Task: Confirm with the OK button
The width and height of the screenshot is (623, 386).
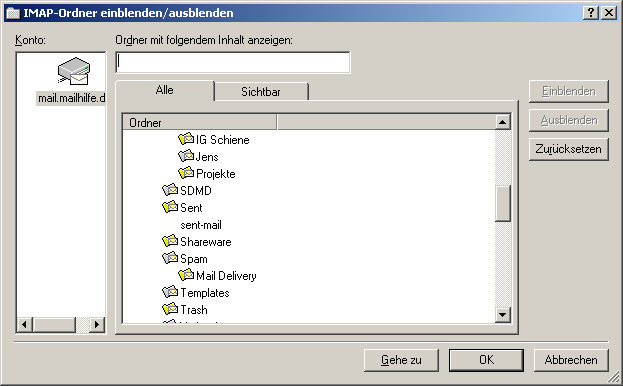Action: [x=486, y=360]
